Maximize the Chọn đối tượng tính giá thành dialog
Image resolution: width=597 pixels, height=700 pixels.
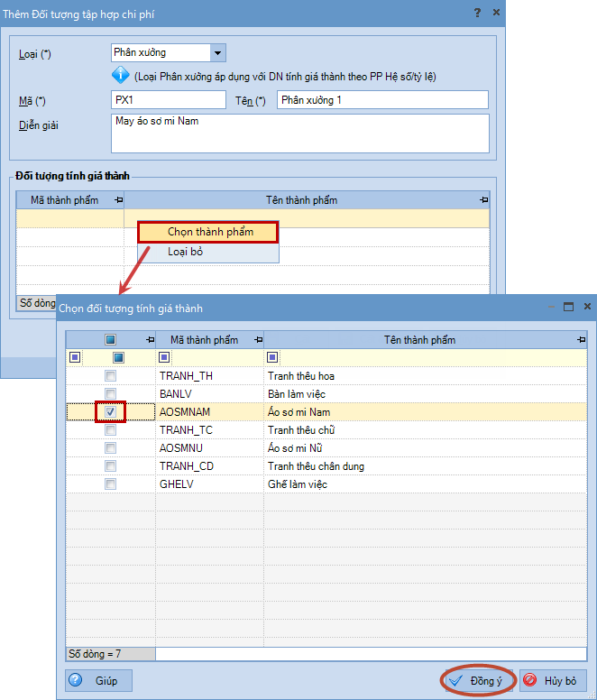[568, 308]
